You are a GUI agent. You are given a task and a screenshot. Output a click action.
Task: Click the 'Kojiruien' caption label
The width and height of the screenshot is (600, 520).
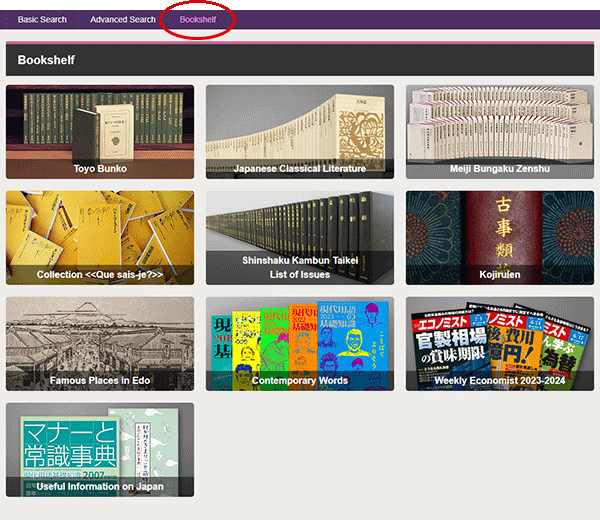[500, 274]
